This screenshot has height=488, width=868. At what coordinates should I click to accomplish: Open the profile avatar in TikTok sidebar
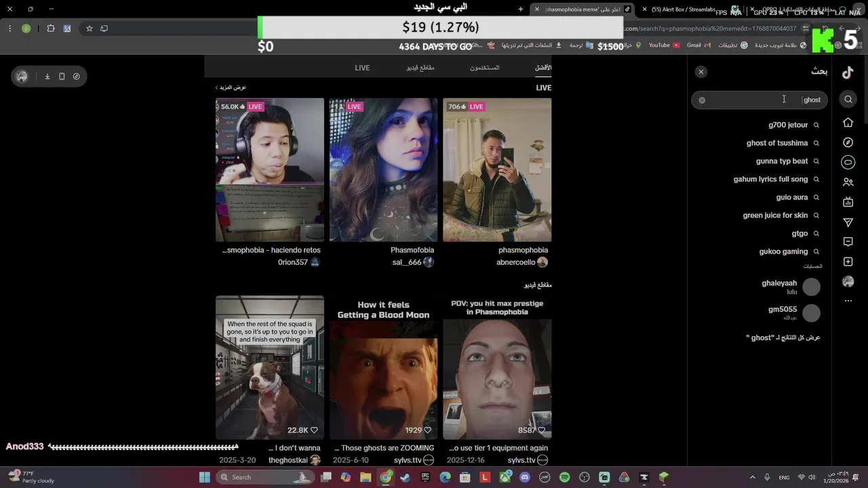tap(848, 281)
